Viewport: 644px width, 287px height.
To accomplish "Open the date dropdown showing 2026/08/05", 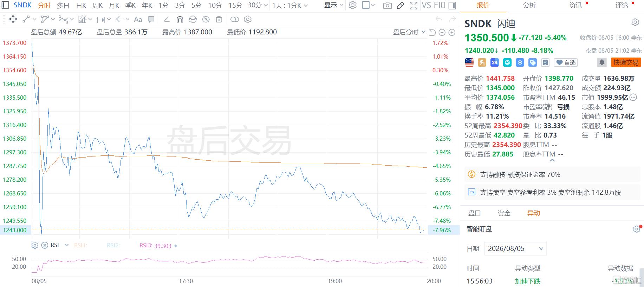I will [515, 248].
